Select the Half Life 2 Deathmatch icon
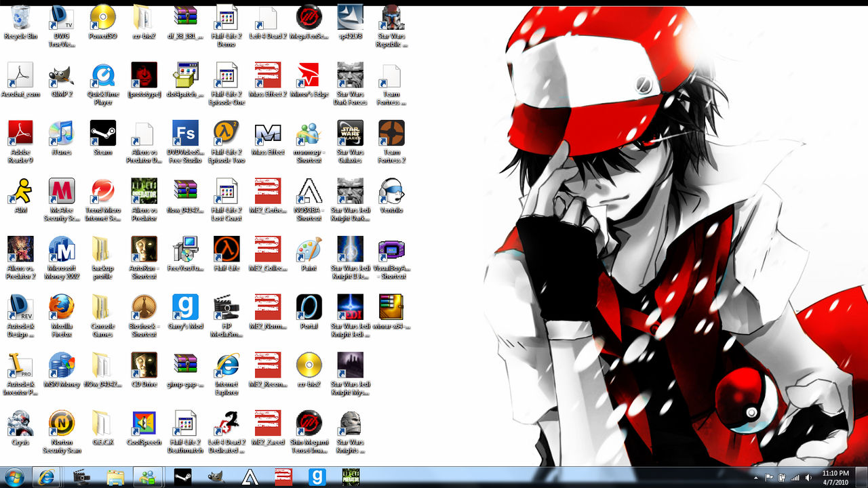The width and height of the screenshot is (868, 488). pos(185,432)
